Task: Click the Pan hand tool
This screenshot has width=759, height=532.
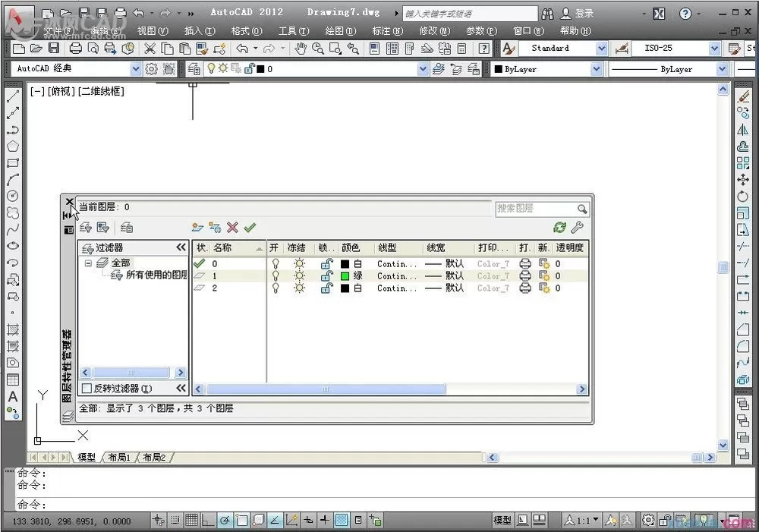Action: tap(301, 49)
